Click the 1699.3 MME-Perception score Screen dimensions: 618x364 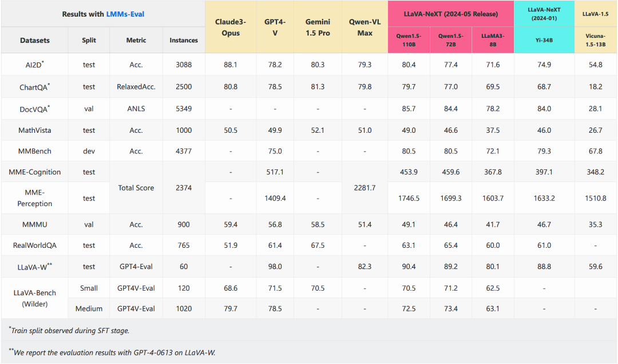coord(451,198)
